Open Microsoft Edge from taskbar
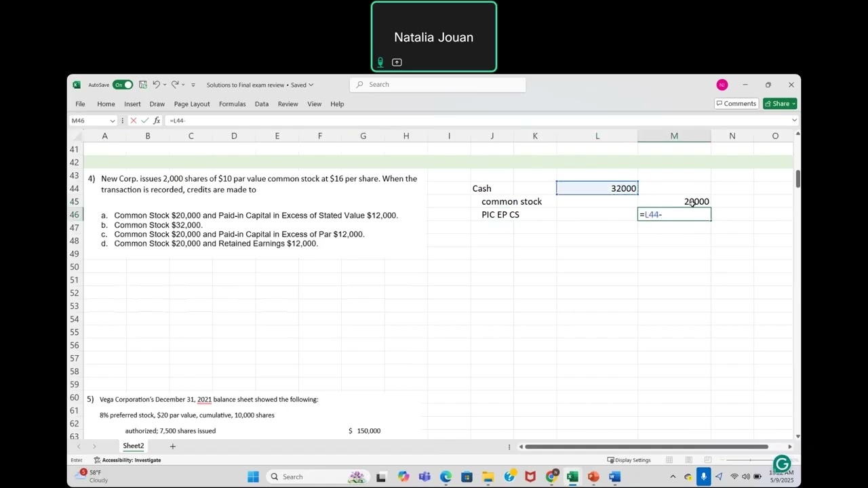Screen dimensions: 868x488 click(446, 476)
